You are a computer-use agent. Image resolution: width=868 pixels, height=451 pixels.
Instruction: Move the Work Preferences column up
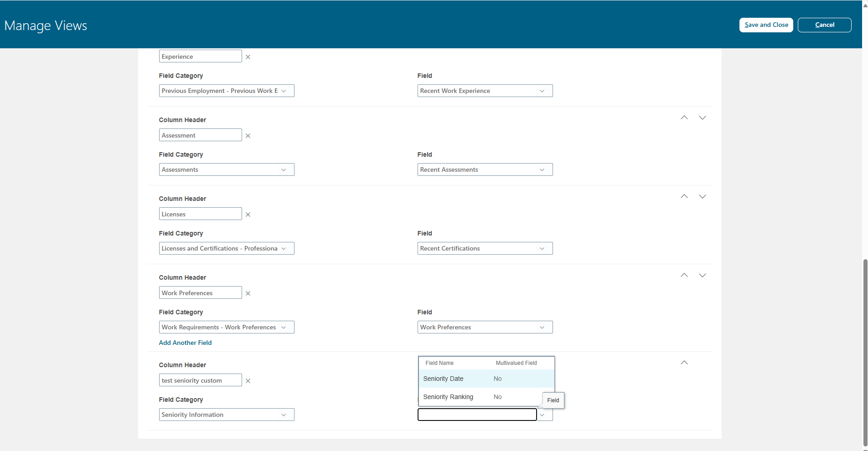coord(684,275)
